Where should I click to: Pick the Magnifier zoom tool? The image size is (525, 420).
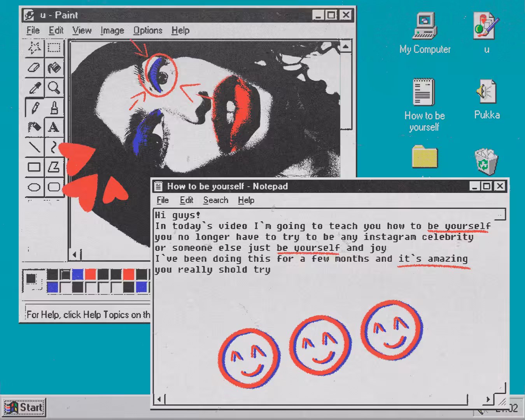(54, 87)
